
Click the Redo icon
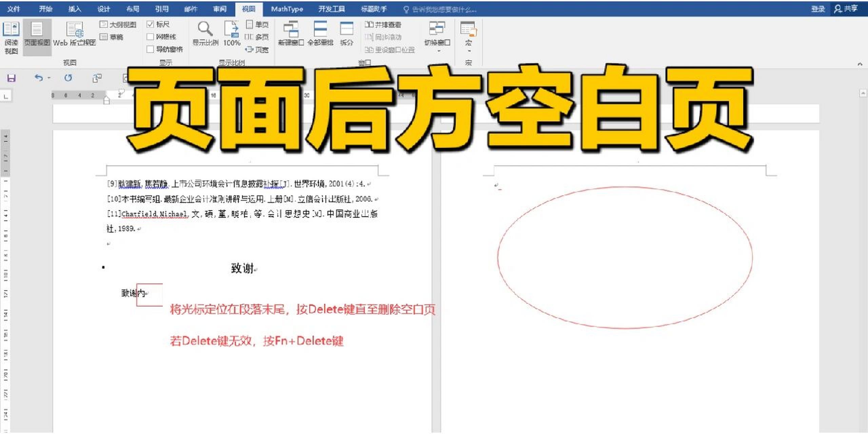coord(68,78)
